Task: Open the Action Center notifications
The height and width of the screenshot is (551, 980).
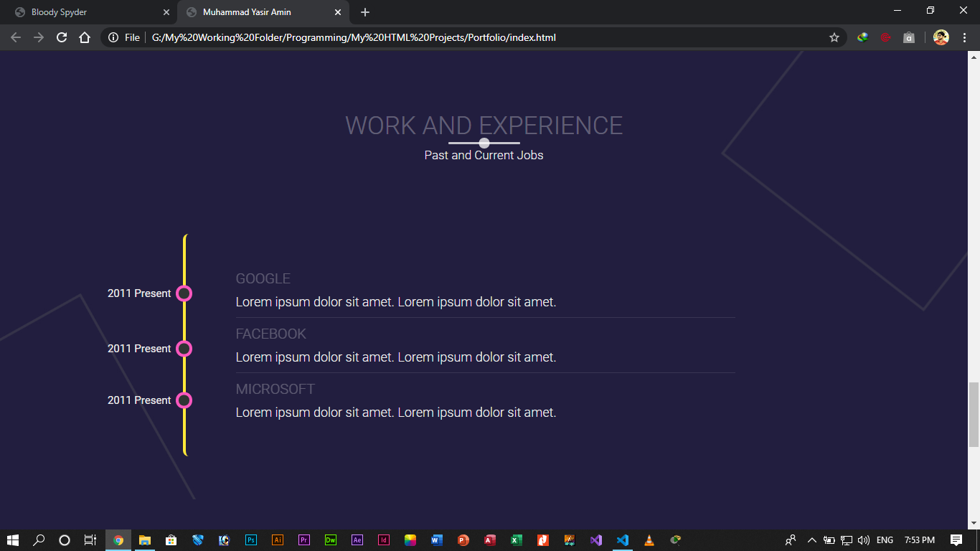Action: (x=956, y=540)
